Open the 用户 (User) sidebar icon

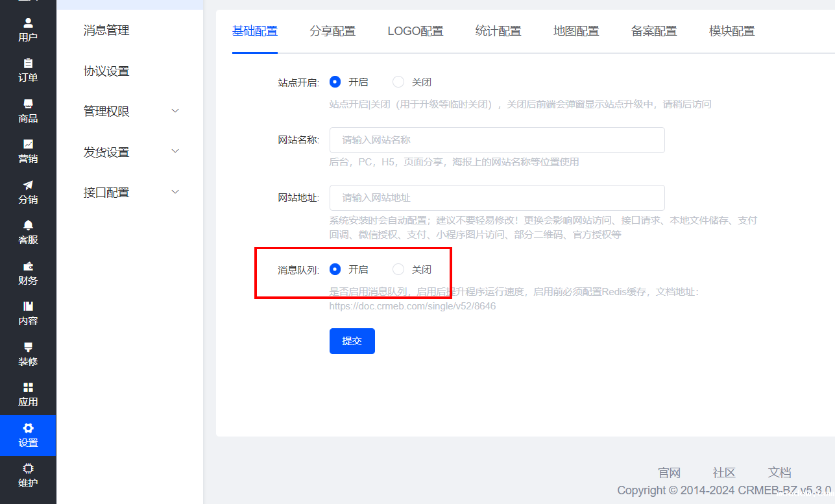point(28,23)
